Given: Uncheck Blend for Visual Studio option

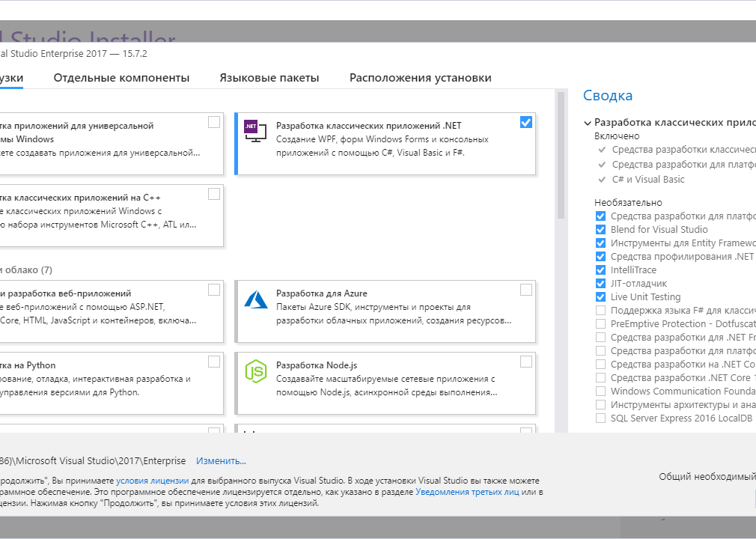Looking at the screenshot, I should [600, 230].
